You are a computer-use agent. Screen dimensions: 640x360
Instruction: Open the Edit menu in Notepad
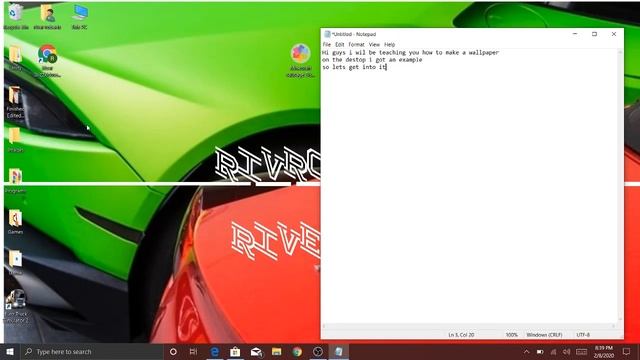tap(340, 44)
